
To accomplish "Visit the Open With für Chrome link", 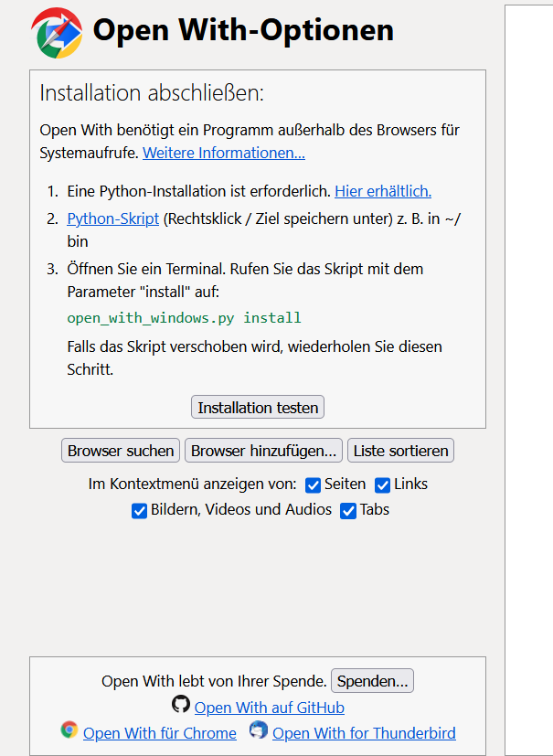I will click(x=160, y=733).
